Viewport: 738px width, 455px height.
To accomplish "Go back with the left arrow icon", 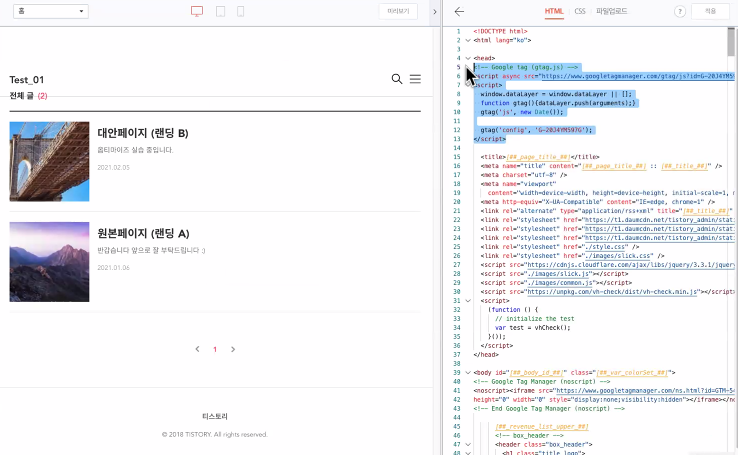I will (459, 12).
